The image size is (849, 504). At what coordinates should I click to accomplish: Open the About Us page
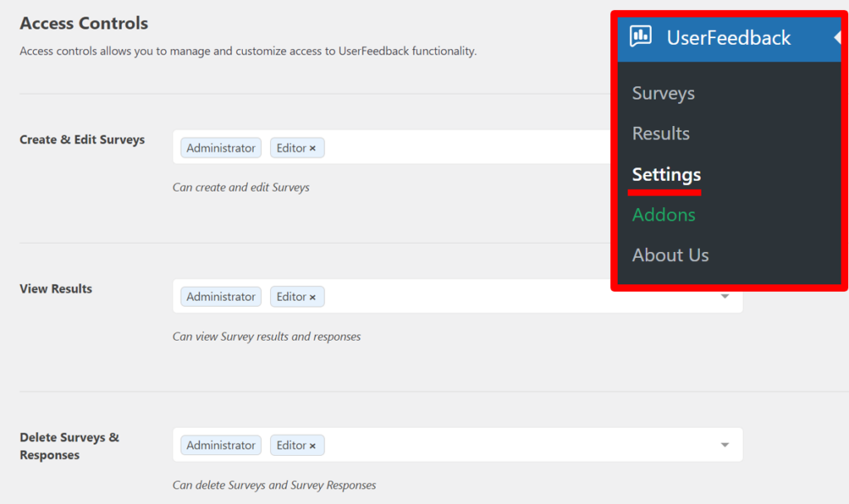(670, 254)
